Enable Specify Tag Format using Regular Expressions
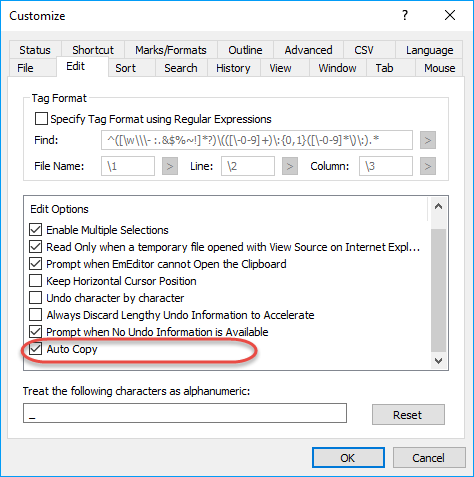474x477 pixels. (41, 119)
